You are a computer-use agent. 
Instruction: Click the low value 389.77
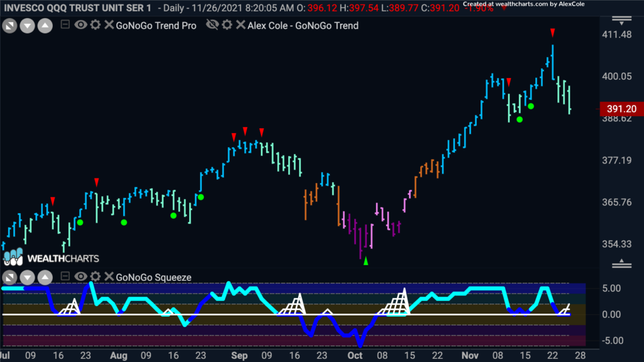(x=403, y=8)
